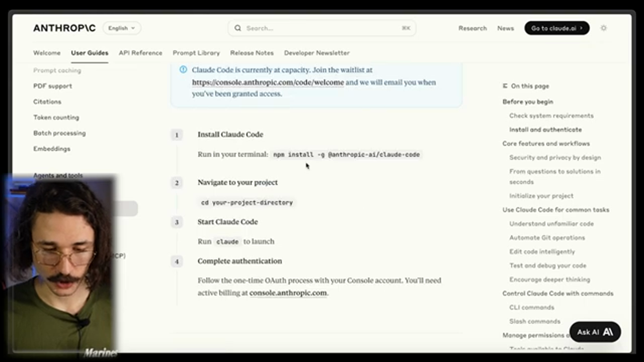Open PDF support in sidebar
644x362 pixels.
tap(53, 86)
